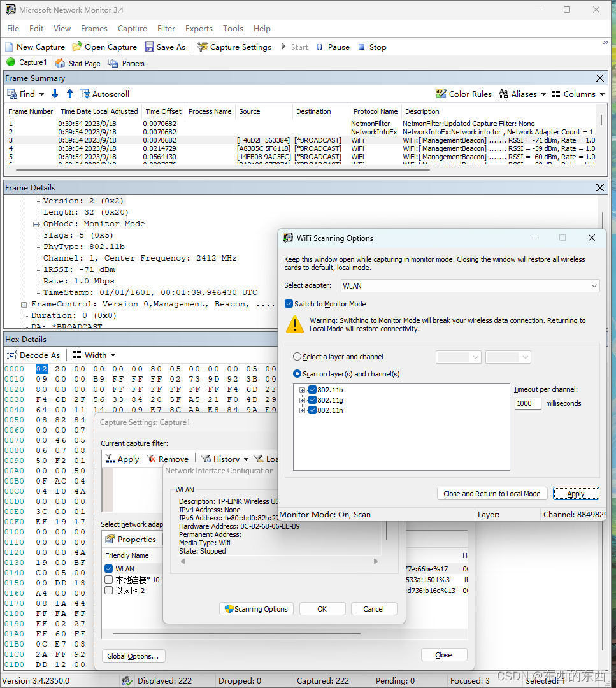Check the 本地连接* 10 adapter checkbox

coord(109,580)
